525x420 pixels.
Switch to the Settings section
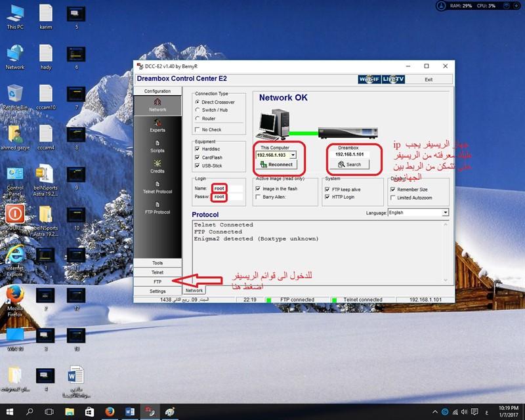[x=157, y=291]
